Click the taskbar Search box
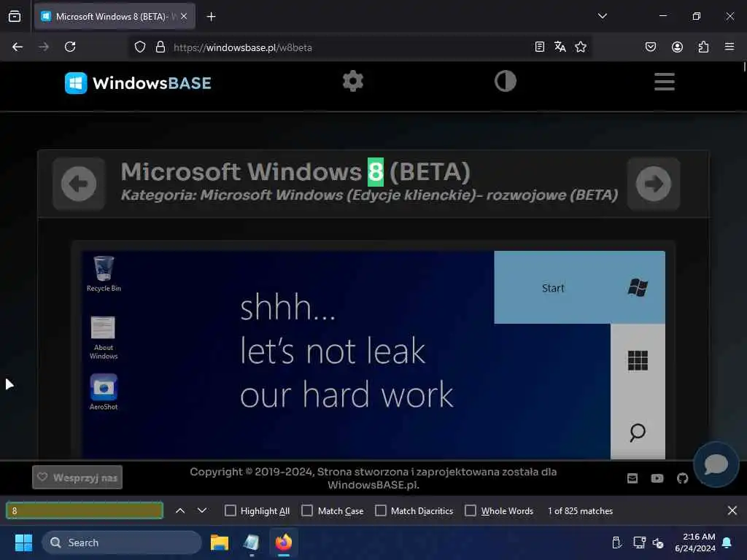 (122, 542)
